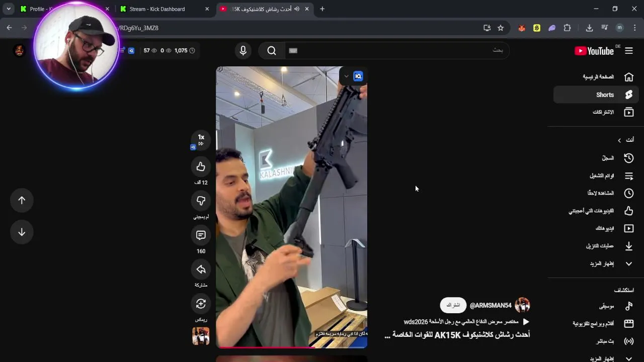This screenshot has height=362, width=644.
Task: Open Subscriptions in the sidebar
Action: [596, 112]
